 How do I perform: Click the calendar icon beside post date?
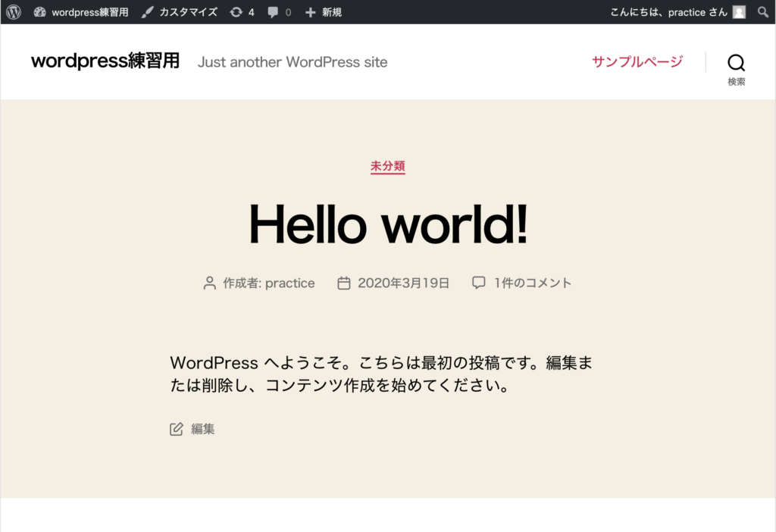click(343, 283)
